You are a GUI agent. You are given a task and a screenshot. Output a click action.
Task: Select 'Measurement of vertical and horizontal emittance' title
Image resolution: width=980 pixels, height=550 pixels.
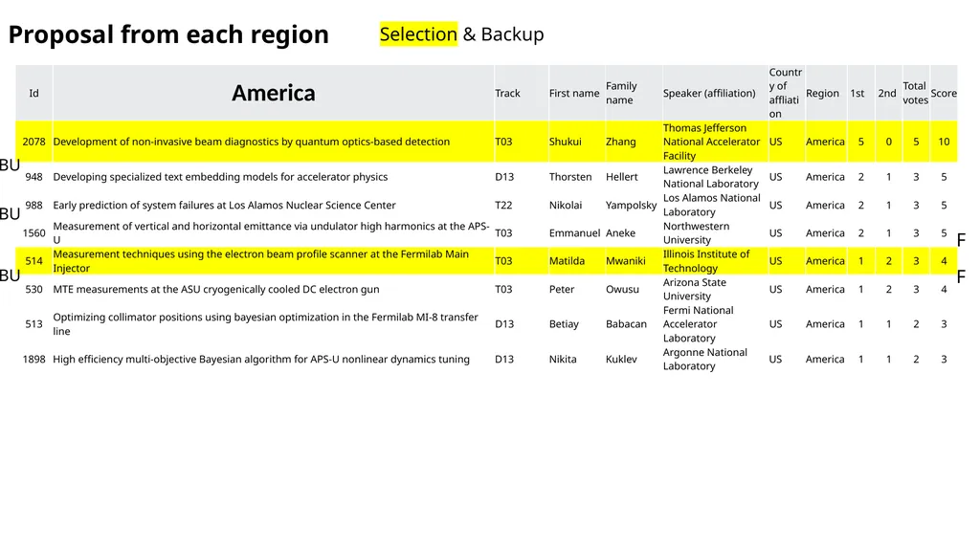pyautogui.click(x=271, y=233)
